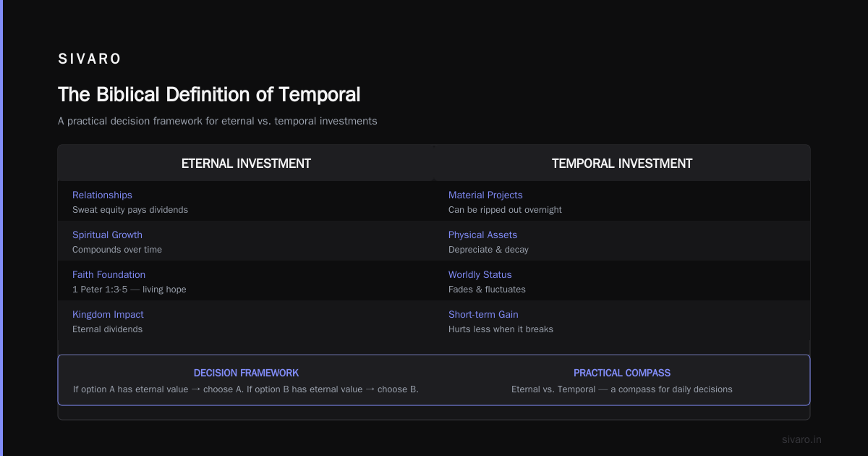Click the PRACTICAL COMPASS heading
Screen dimensions: 868x456
coord(622,373)
